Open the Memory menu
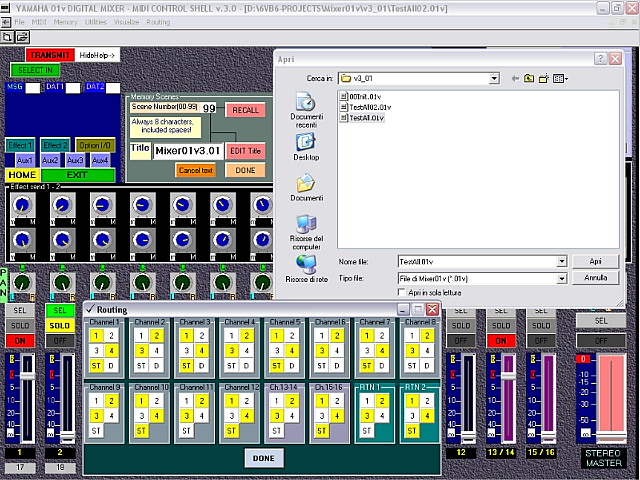This screenshot has height=480, width=640. click(x=65, y=22)
